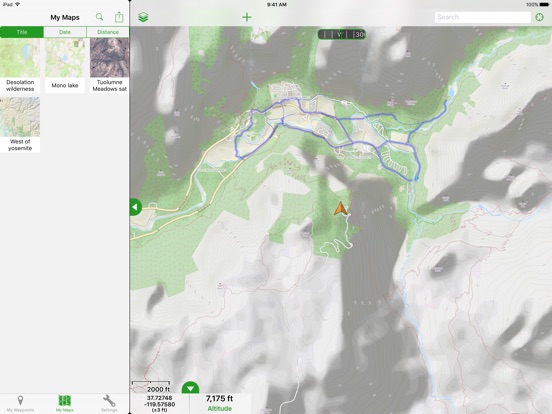The width and height of the screenshot is (552, 414).
Task: Tap the orange location arrow marker
Action: (x=340, y=208)
